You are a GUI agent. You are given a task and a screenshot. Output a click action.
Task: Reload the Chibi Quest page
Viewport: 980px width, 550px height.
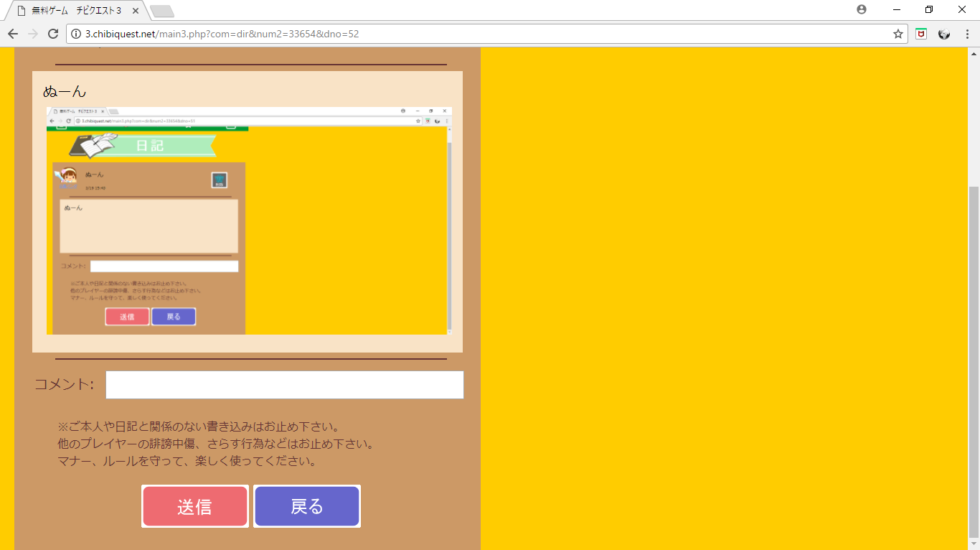[x=52, y=34]
